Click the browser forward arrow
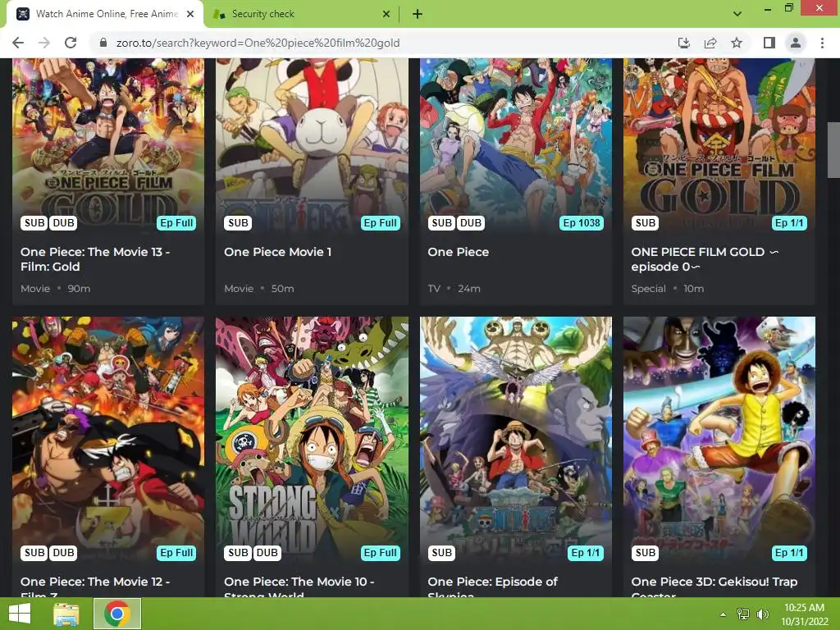The width and height of the screenshot is (840, 630). 44,43
